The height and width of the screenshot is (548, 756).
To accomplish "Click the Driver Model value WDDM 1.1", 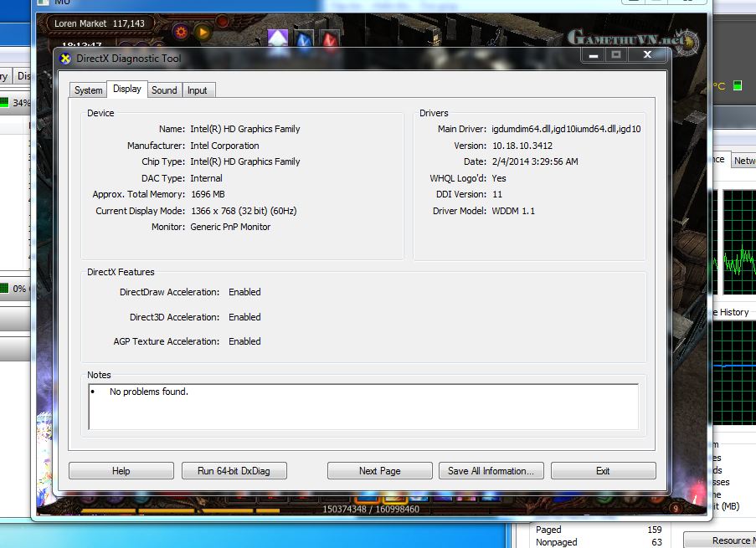I will pos(513,211).
